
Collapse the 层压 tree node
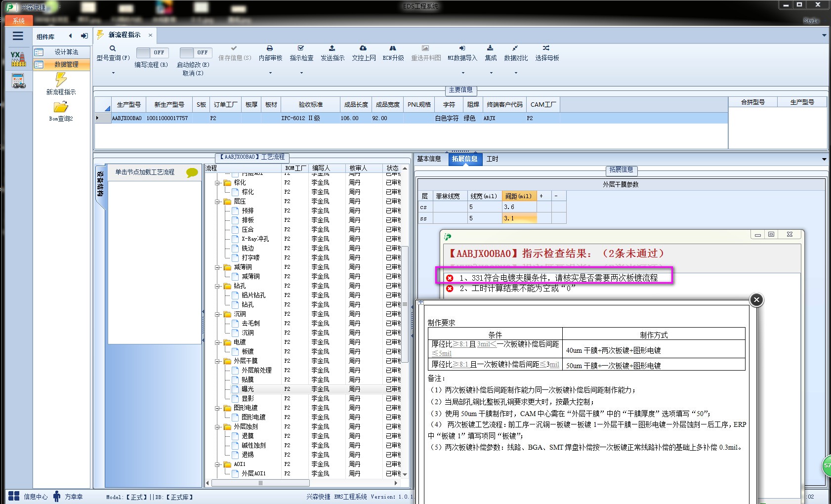point(218,202)
